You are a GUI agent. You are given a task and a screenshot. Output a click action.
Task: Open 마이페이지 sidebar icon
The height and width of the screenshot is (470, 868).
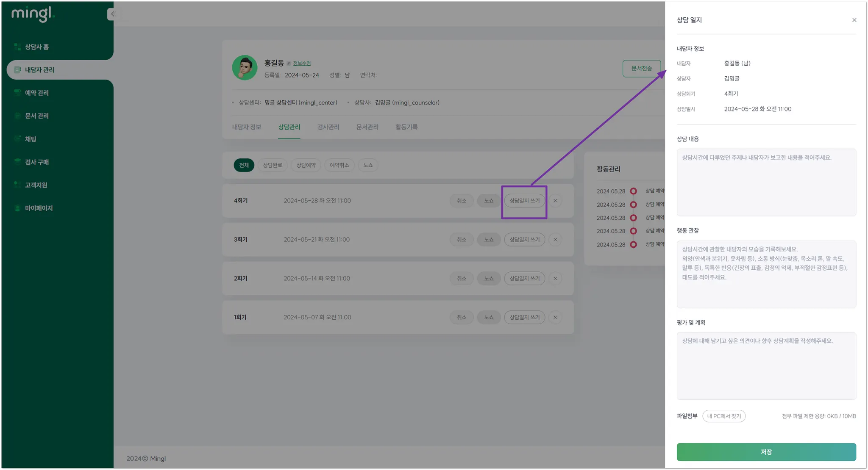click(17, 208)
